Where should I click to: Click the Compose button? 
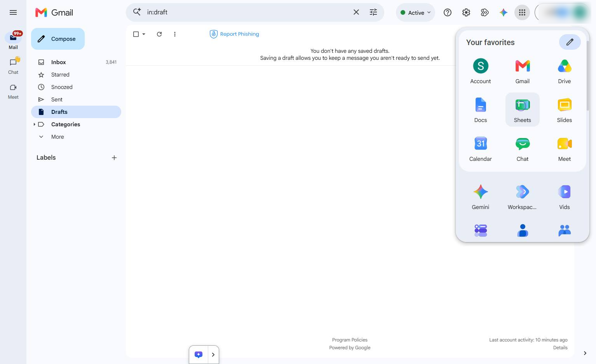(x=58, y=39)
